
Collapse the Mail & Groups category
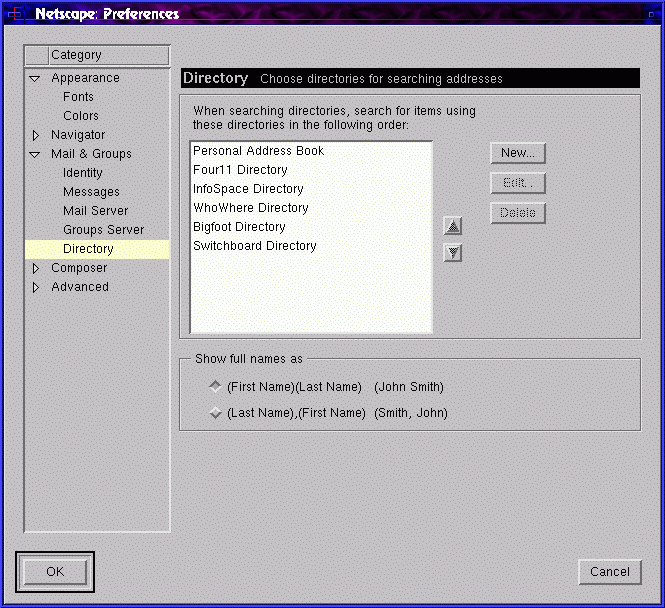coord(35,154)
